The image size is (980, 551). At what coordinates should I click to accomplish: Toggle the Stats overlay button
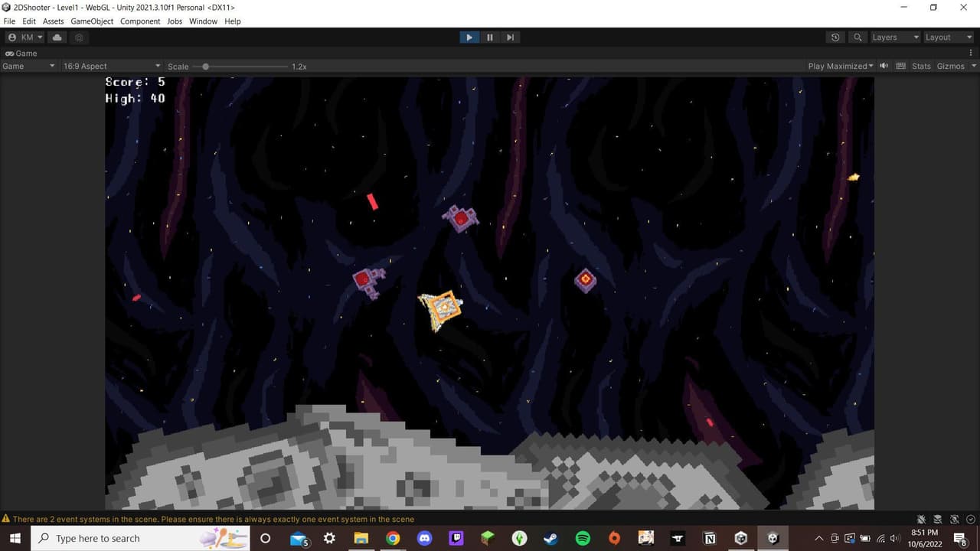921,66
